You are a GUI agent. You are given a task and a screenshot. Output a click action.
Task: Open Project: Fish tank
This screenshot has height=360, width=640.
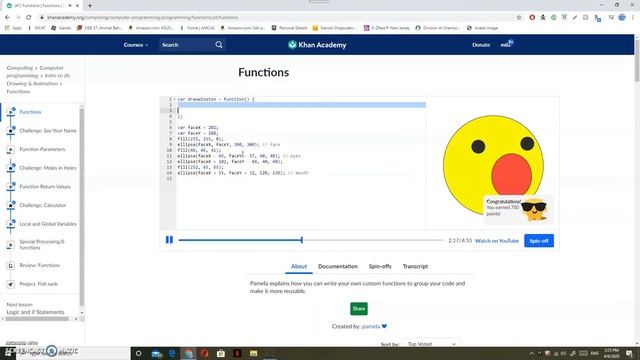38,284
